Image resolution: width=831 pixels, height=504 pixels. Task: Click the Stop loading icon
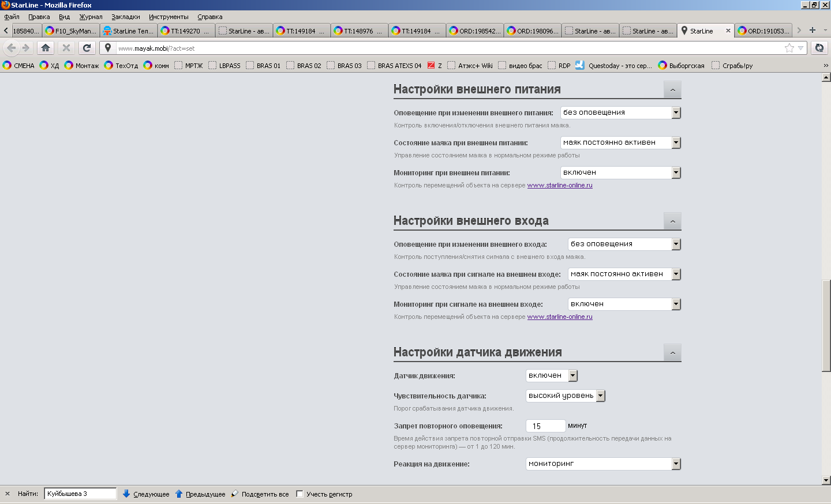coord(66,48)
